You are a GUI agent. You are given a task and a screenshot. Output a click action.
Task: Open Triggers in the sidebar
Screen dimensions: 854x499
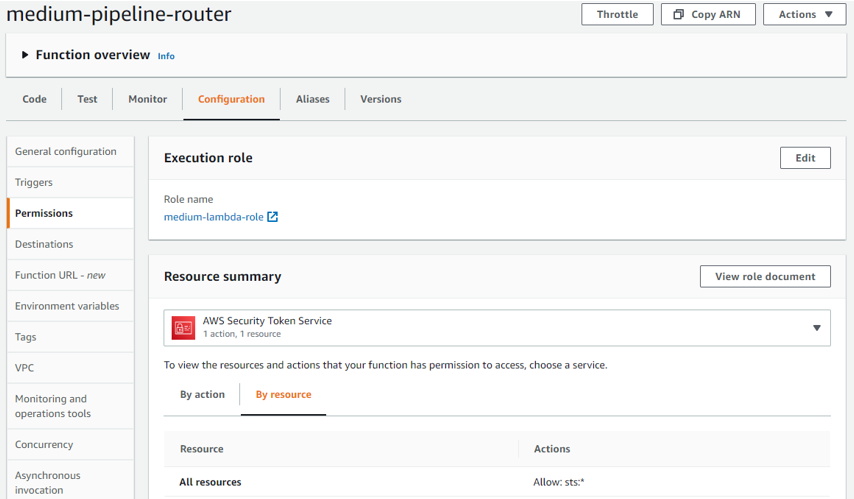70,182
